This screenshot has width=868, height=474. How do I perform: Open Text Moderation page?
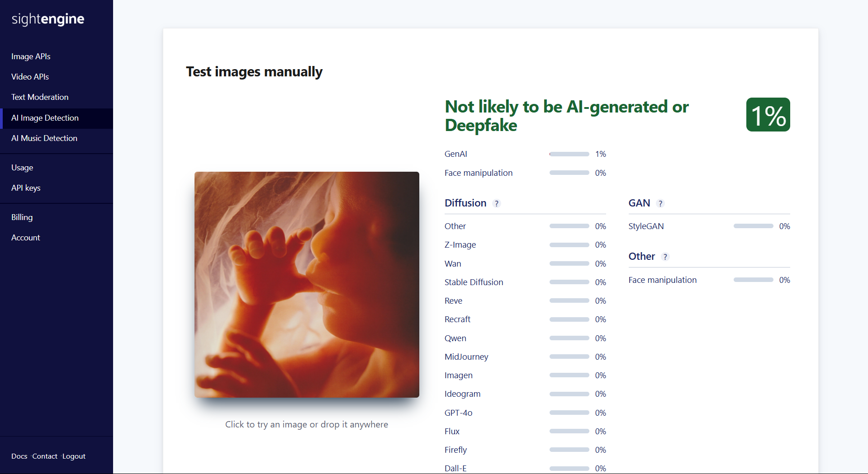tap(40, 97)
